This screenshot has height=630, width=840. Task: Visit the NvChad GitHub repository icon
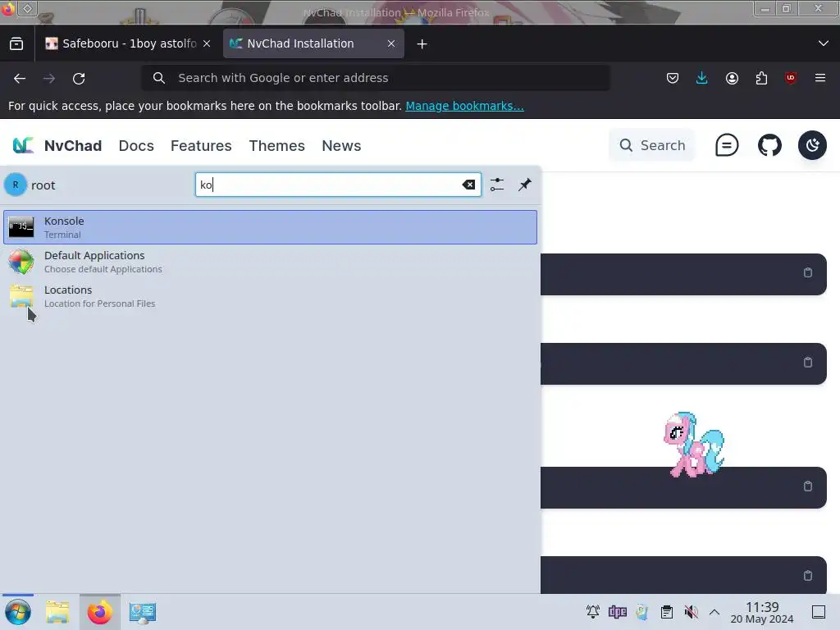(x=769, y=145)
